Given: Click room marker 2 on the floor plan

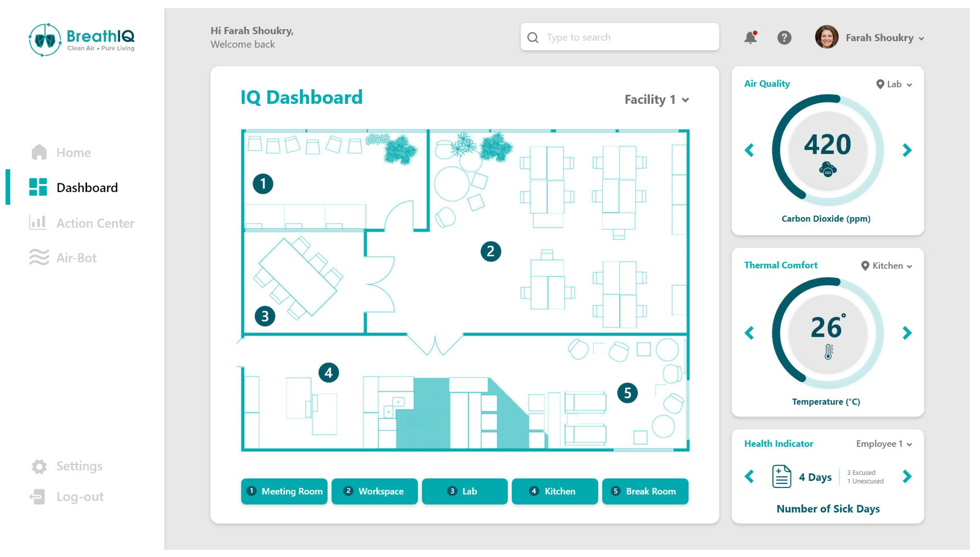Looking at the screenshot, I should coord(491,251).
